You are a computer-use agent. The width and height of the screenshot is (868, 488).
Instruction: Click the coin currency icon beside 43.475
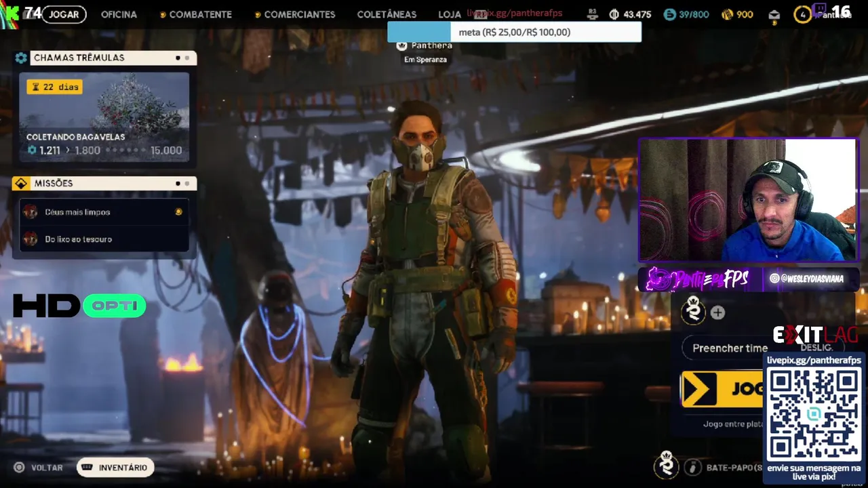(x=614, y=14)
